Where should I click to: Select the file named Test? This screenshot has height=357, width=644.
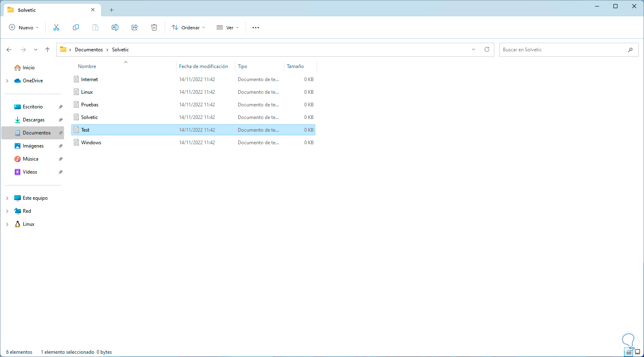point(193,130)
